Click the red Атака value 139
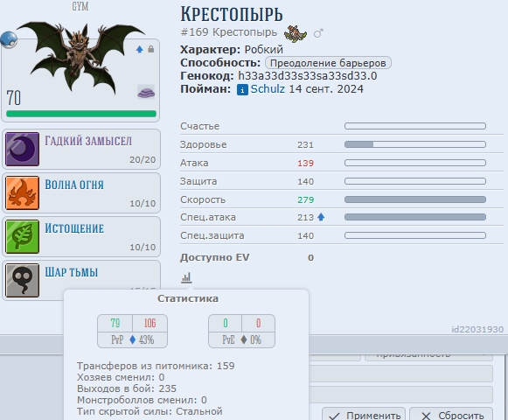 pyautogui.click(x=305, y=163)
